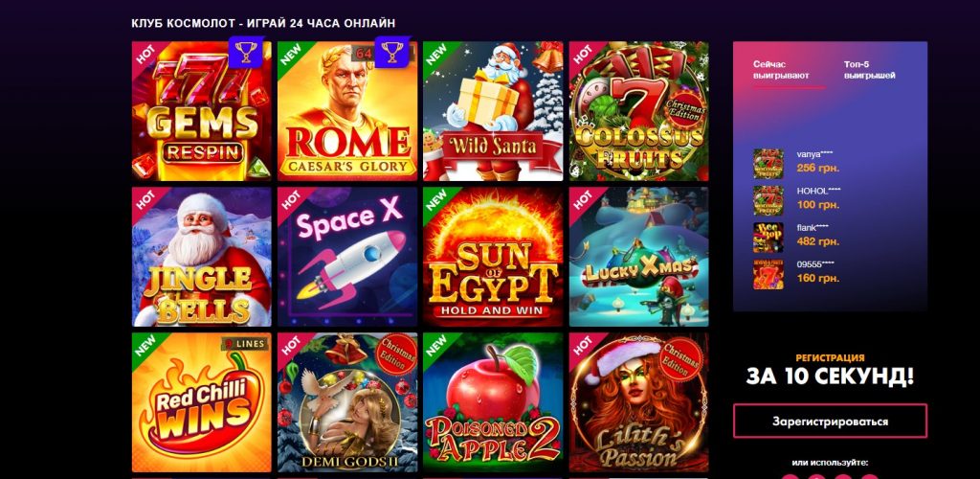
Task: Open vanya's winning game icon
Action: (x=768, y=164)
